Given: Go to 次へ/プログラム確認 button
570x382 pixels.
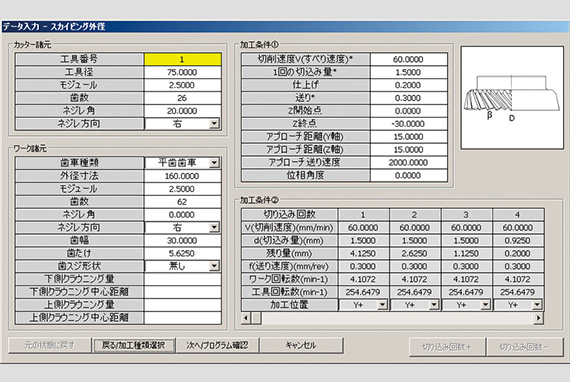Looking at the screenshot, I should [x=217, y=345].
